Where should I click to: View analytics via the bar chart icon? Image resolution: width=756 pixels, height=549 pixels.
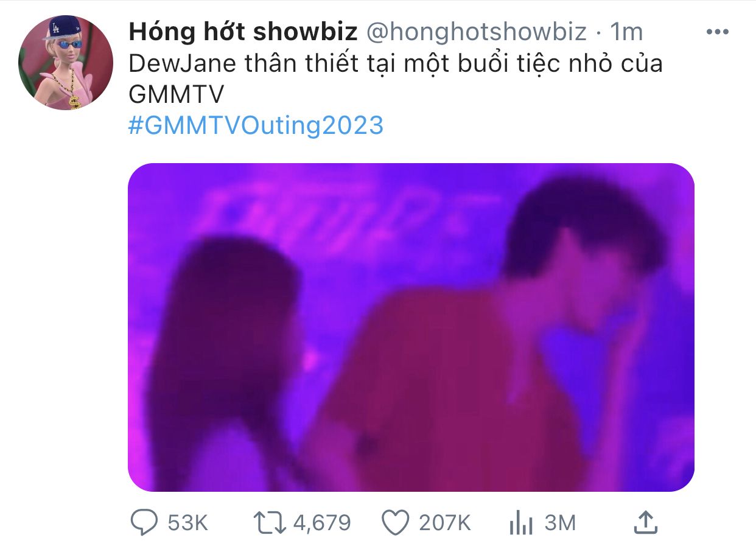(521, 522)
